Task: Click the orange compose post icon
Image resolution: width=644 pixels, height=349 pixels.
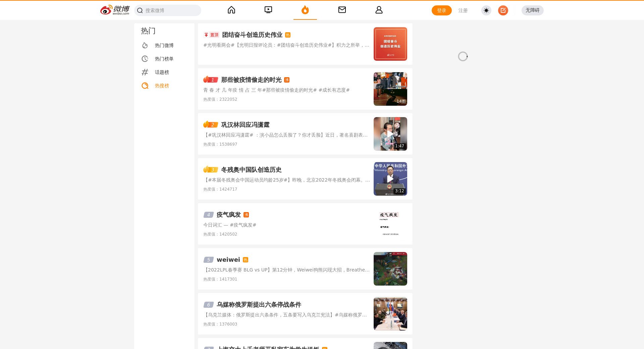Action: point(503,10)
